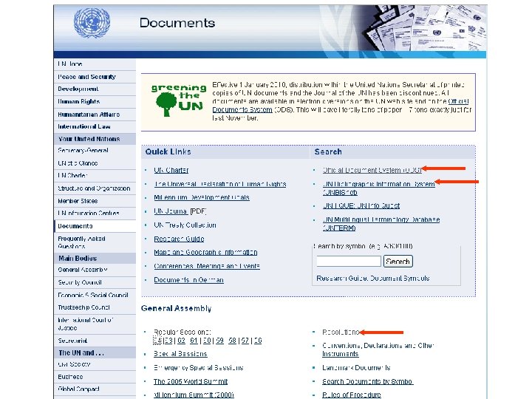Open Business sidebar link
Viewport: 532px width, 399px height.
(70, 377)
